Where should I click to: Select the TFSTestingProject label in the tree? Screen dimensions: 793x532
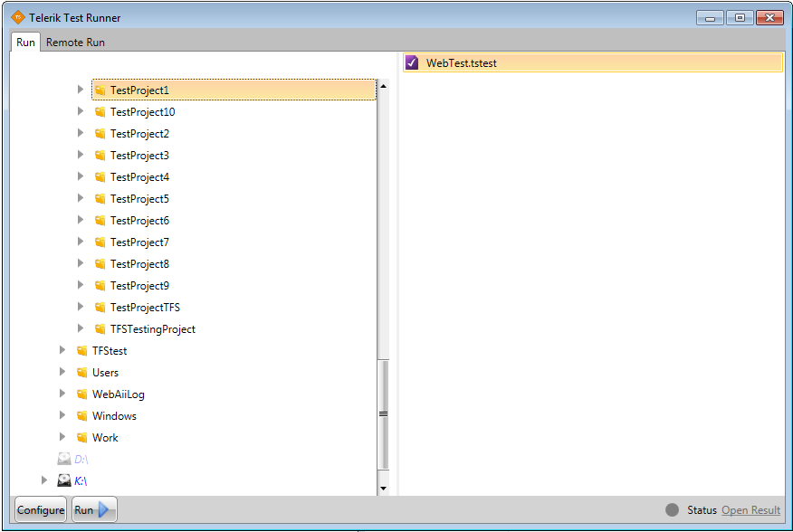coord(153,329)
